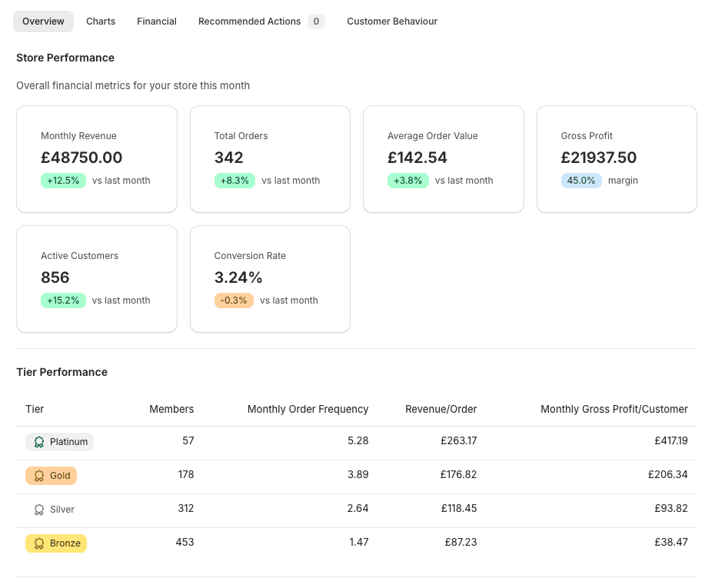Click Platinum revenue per order £263.17
Image resolution: width=715 pixels, height=588 pixels.
[x=459, y=440]
